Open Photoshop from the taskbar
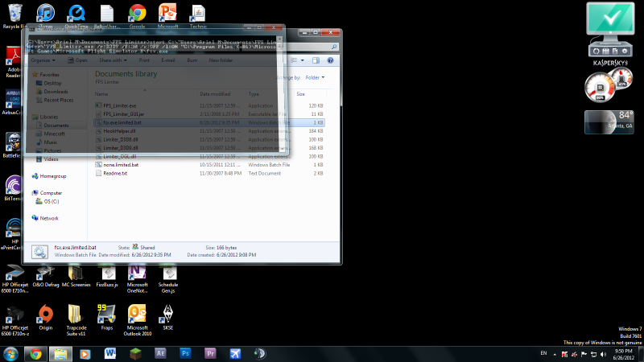 point(185,353)
